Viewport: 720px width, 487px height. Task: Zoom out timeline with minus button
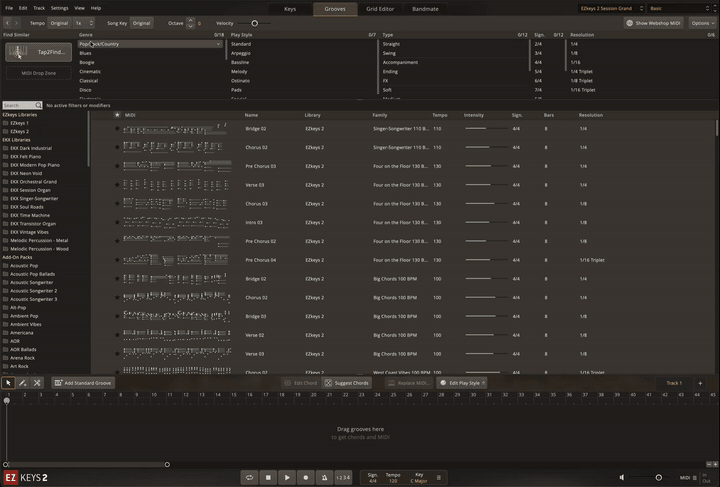pyautogui.click(x=709, y=465)
